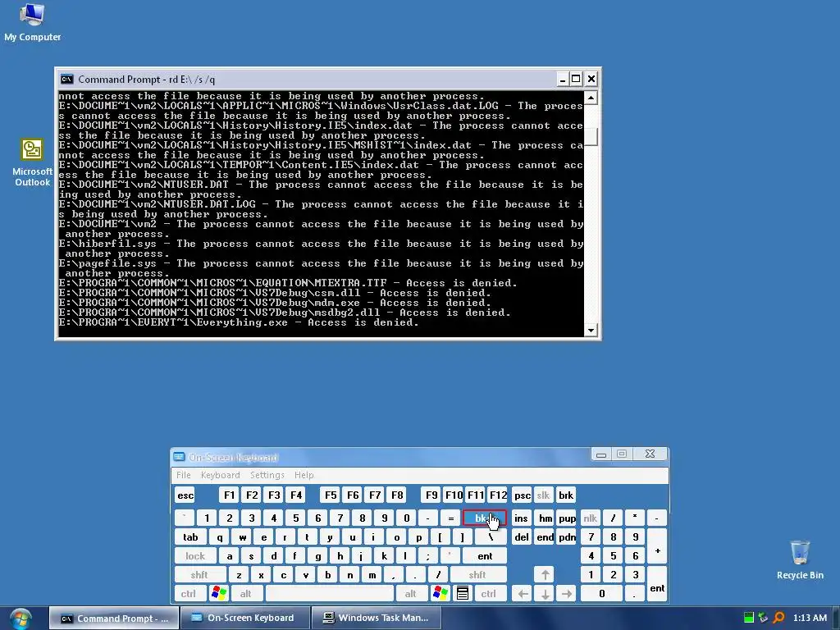Click the bksp key
Image resolution: width=840 pixels, height=630 pixels.
484,518
